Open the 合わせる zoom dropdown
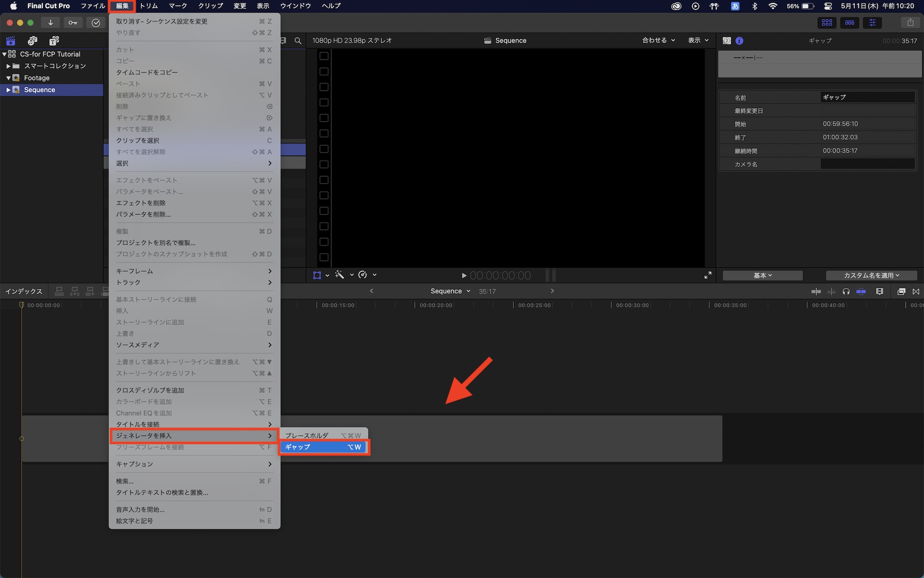Viewport: 924px width, 578px height. point(658,41)
